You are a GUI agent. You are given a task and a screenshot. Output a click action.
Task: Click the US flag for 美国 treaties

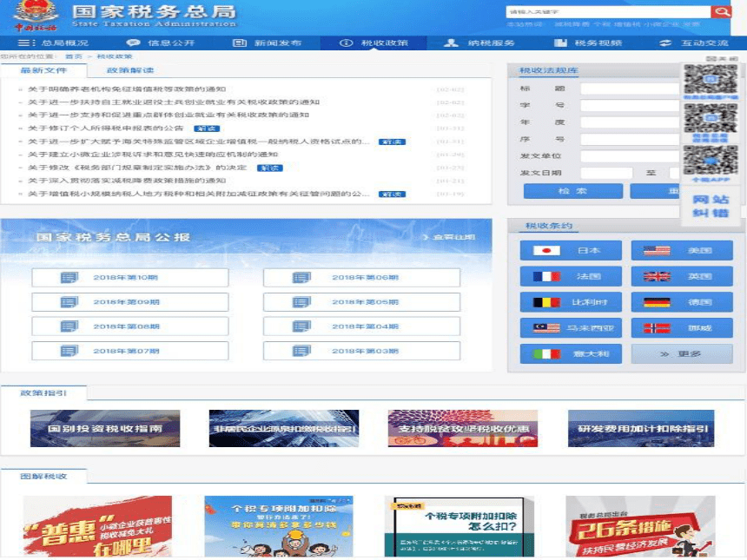pos(657,250)
